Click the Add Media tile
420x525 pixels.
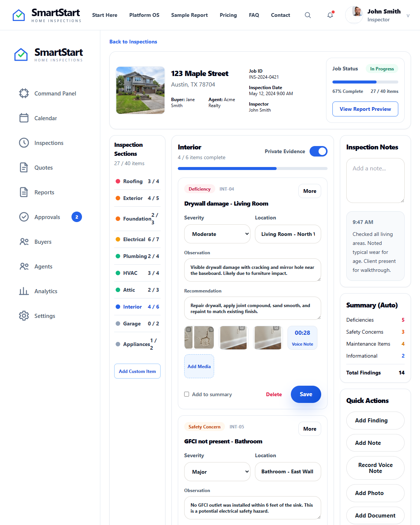tap(199, 366)
